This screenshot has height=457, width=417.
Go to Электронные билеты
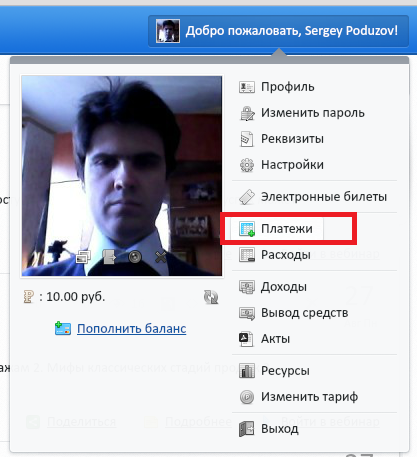click(x=324, y=197)
